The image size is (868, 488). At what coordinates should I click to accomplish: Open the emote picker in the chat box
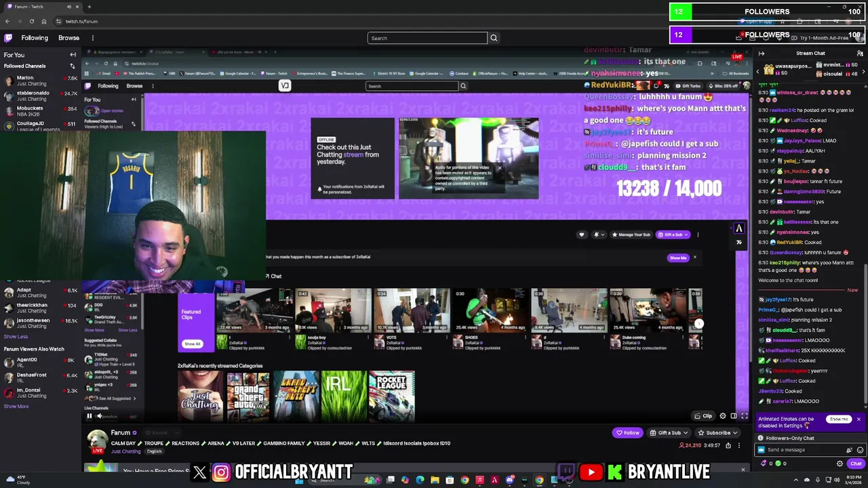[860, 450]
